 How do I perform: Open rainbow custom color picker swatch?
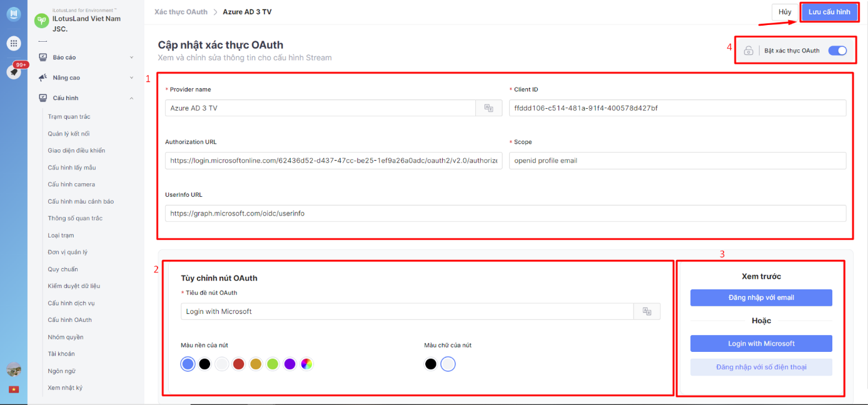click(x=306, y=364)
